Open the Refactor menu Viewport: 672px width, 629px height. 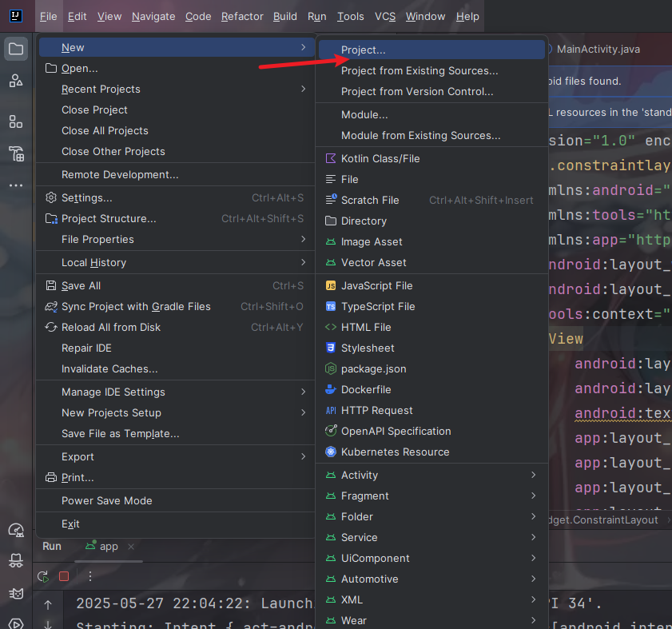click(x=242, y=16)
